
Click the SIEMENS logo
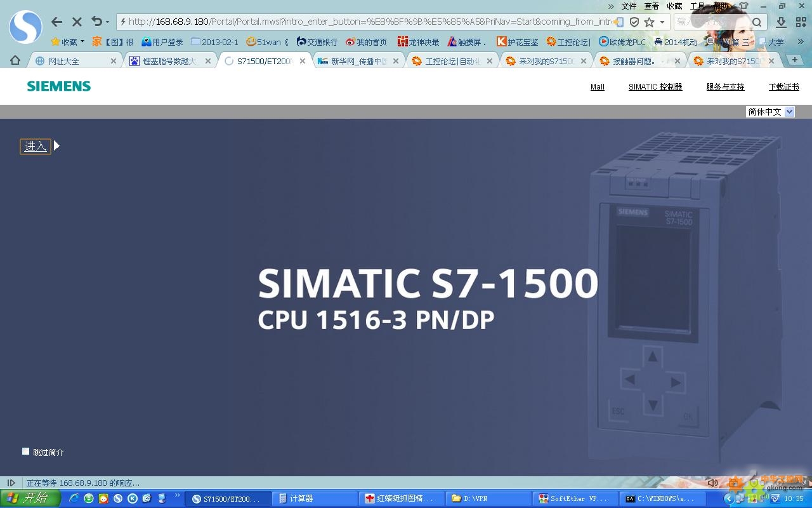point(59,86)
